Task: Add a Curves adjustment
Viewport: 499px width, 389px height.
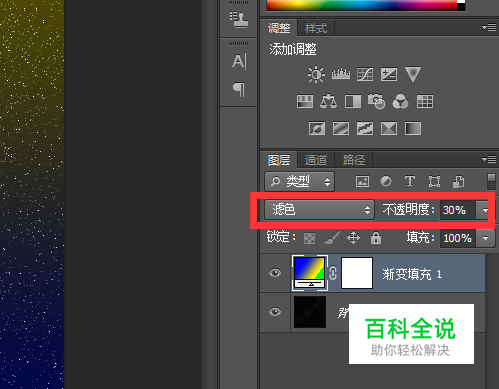Action: pyautogui.click(x=365, y=74)
